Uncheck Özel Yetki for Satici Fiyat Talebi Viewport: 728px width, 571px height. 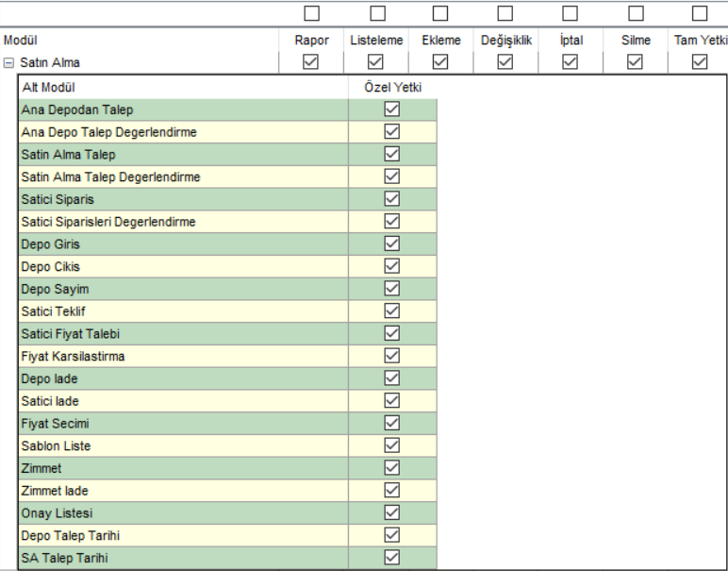pyautogui.click(x=392, y=333)
